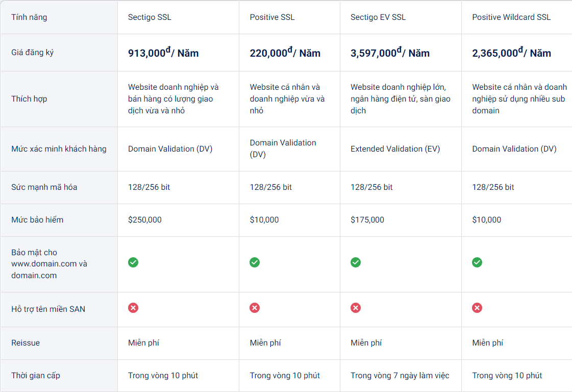Click 'Website doanh nghiệp lớn, ngân hàng' description
This screenshot has width=572, height=392.
point(401,99)
